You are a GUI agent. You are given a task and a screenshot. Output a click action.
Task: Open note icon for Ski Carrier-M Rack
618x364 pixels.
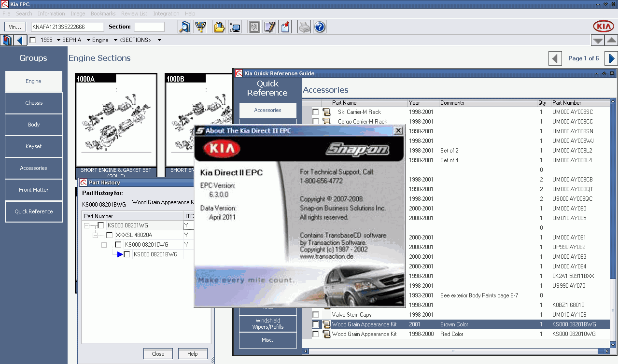click(x=326, y=112)
